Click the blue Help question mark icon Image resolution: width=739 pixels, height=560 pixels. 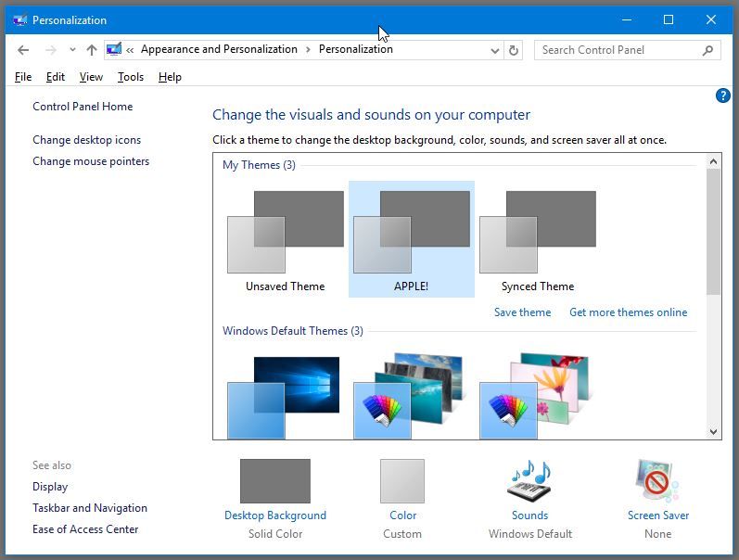723,95
